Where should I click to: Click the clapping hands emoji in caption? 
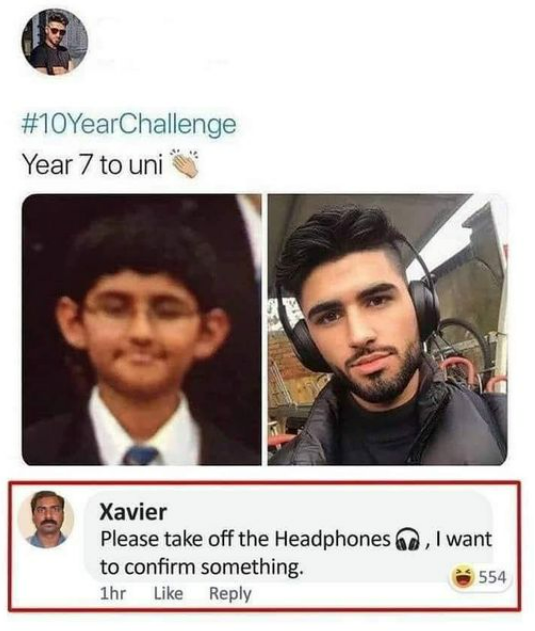tap(185, 164)
